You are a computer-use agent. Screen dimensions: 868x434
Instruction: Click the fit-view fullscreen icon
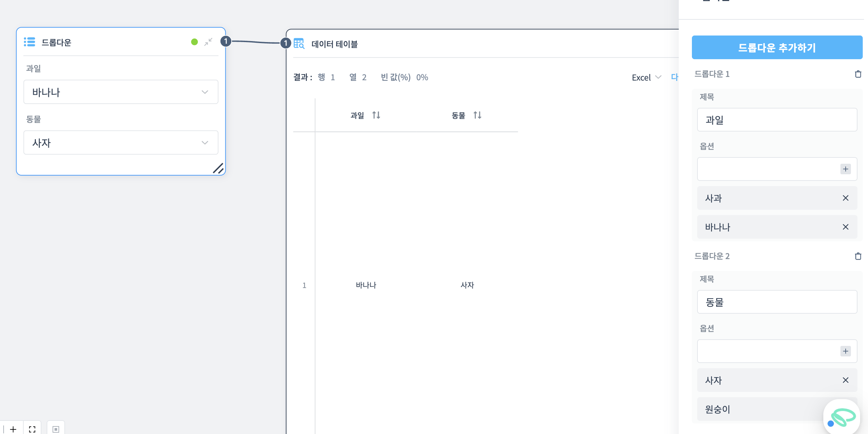click(x=32, y=429)
